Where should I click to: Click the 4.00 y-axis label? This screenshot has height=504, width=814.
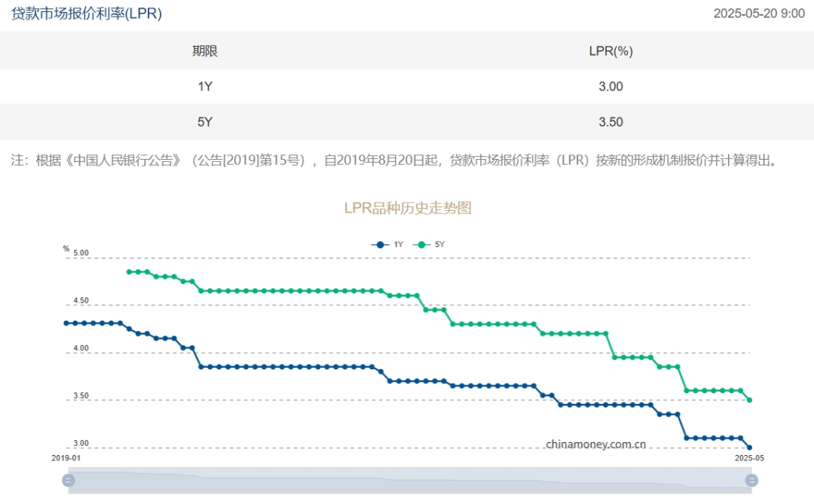[81, 348]
